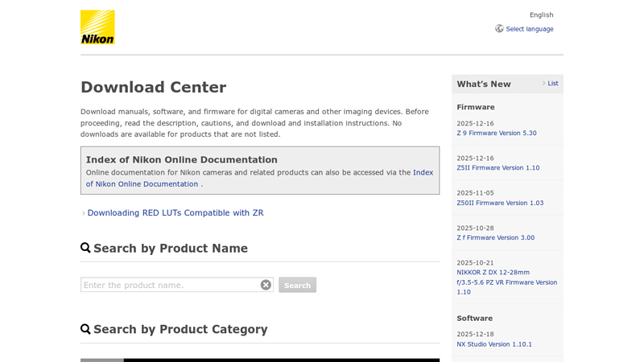Click the magnifier icon beside Search by Product Name
This screenshot has width=644, height=362.
pyautogui.click(x=85, y=248)
